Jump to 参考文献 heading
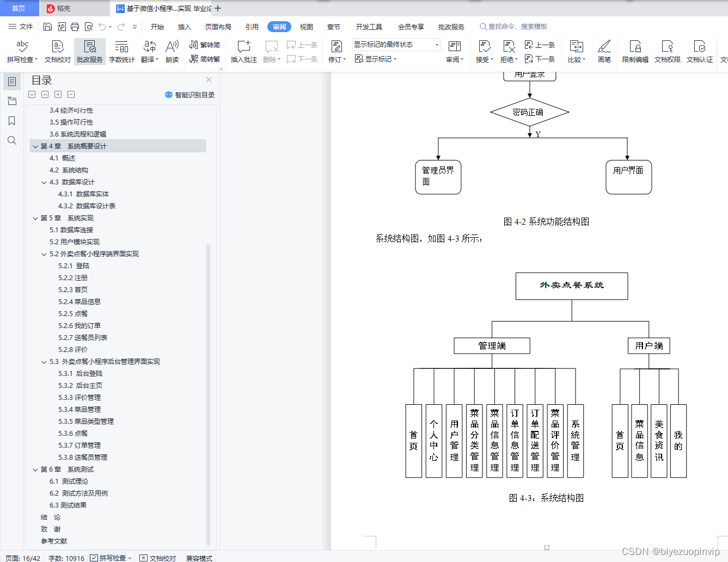Viewport: 728px width, 562px height. tap(54, 541)
